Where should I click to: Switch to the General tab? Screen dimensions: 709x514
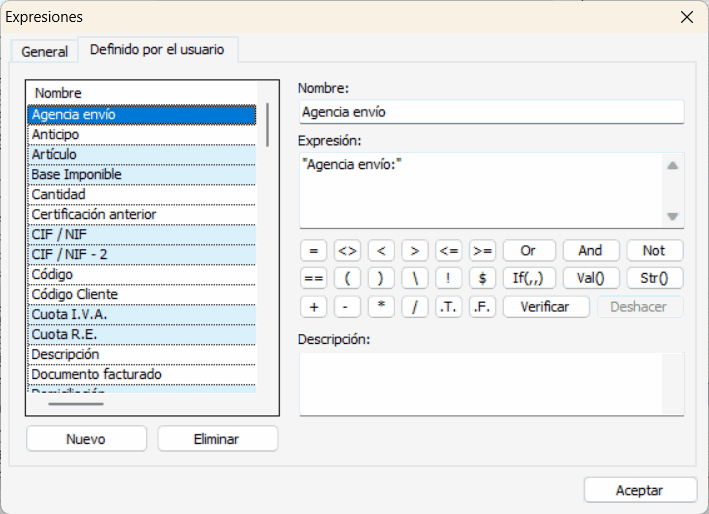click(x=44, y=51)
